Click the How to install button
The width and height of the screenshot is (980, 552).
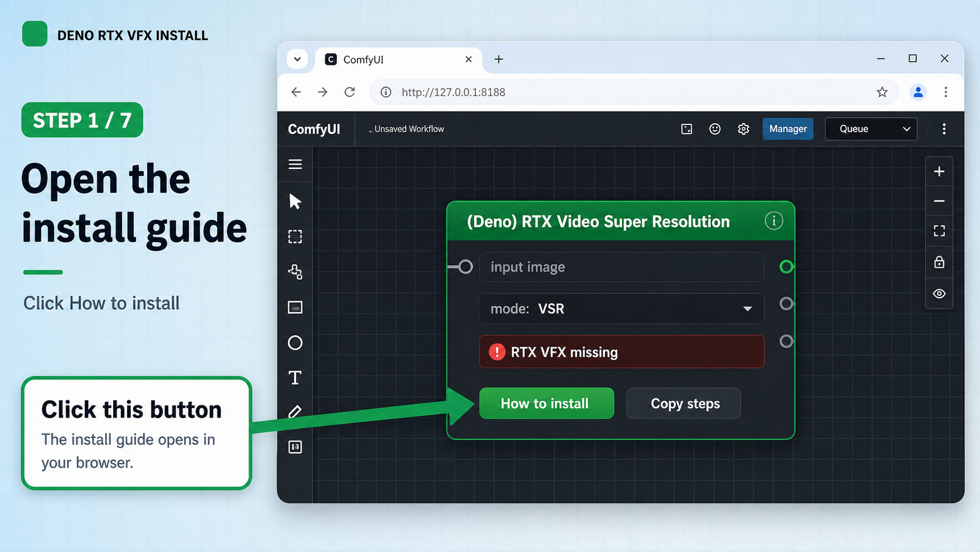coord(546,404)
